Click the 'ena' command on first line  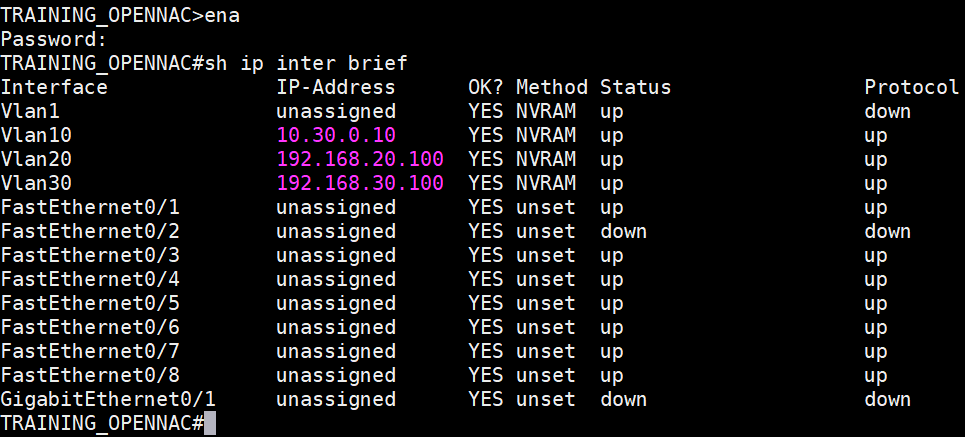coord(222,16)
